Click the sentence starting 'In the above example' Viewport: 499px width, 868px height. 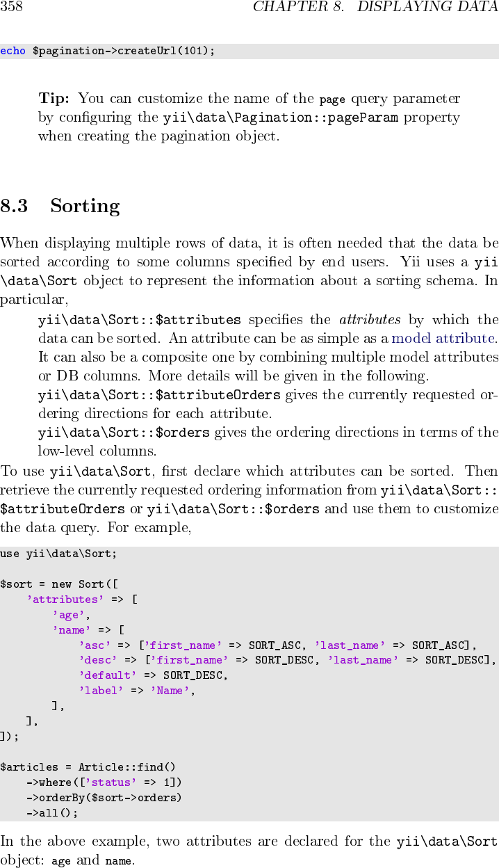[x=250, y=851]
